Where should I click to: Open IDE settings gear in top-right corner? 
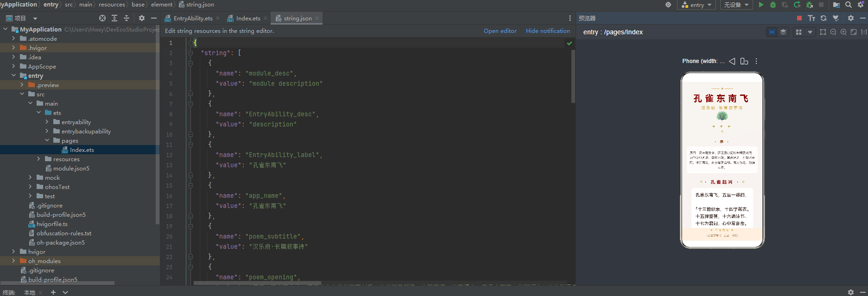tap(861, 5)
